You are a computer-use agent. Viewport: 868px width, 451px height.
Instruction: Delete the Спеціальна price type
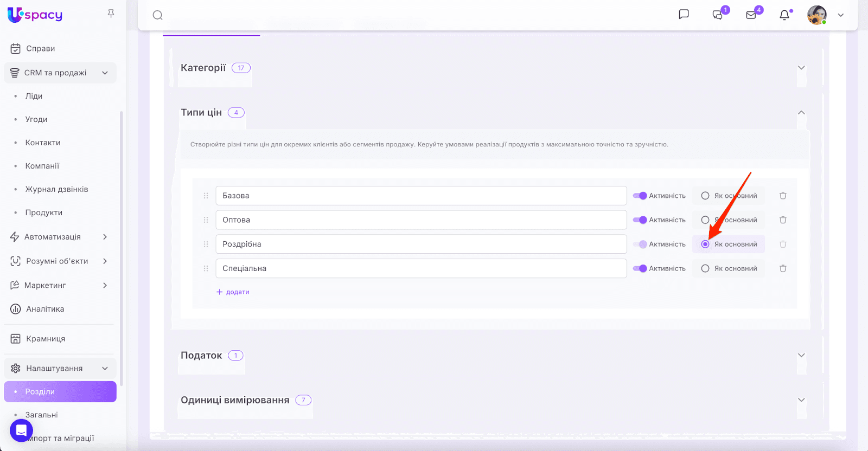point(783,268)
